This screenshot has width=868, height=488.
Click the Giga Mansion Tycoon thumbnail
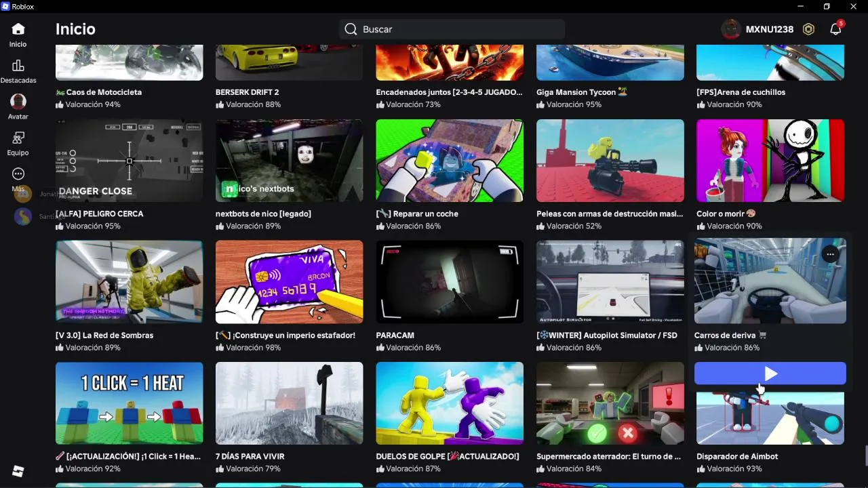pos(610,62)
